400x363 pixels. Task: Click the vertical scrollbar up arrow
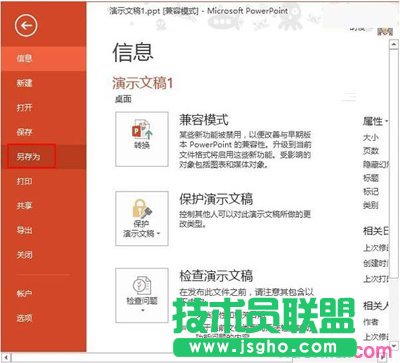pyautogui.click(x=394, y=45)
